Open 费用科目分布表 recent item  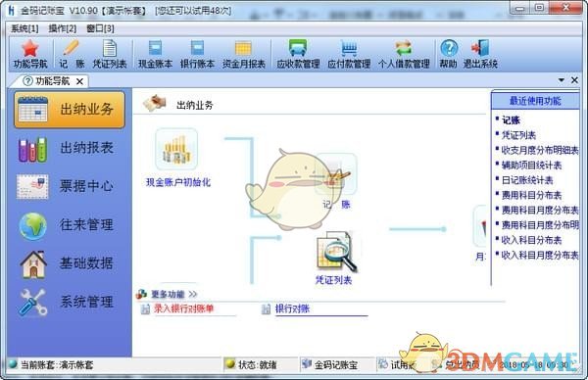click(532, 195)
